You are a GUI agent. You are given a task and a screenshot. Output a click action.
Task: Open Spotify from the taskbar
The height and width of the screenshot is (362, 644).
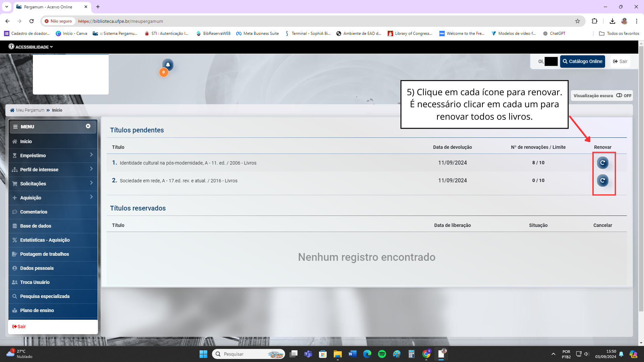[x=382, y=354]
